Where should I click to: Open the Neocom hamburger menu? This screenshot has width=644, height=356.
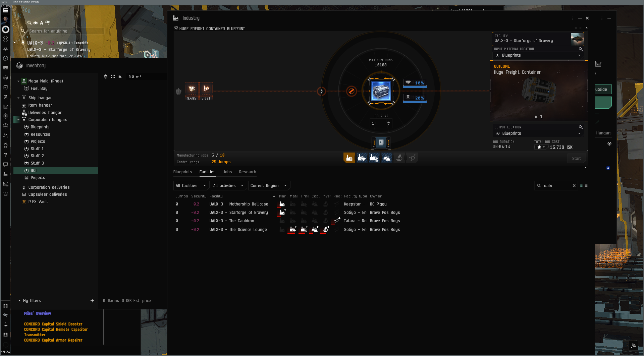point(6,10)
